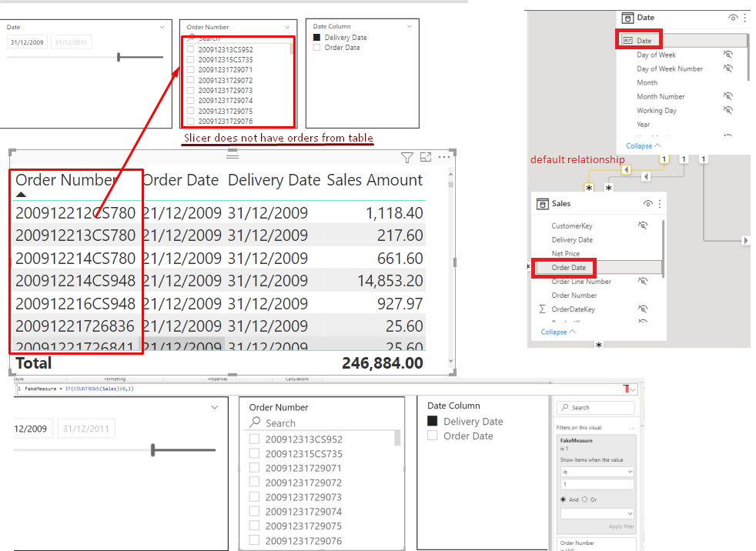Click the sort arrow under the Order Number header
756x551 pixels.
point(21,195)
